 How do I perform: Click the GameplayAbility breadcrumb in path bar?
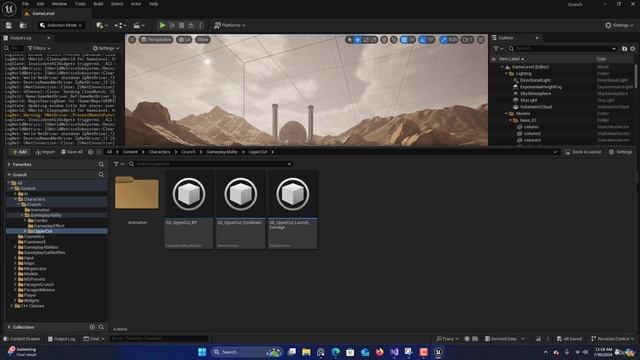tap(222, 152)
